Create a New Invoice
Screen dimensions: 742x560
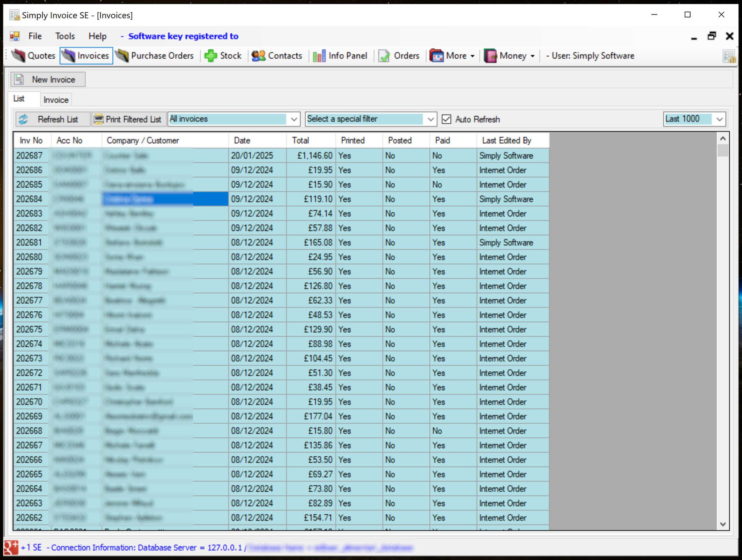(48, 79)
